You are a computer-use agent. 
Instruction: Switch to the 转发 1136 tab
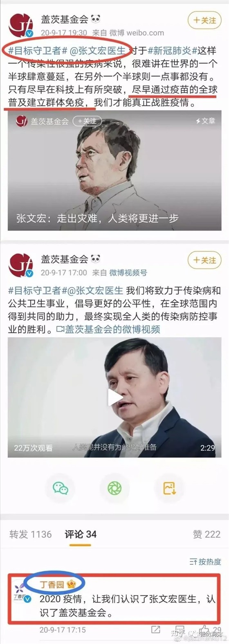pyautogui.click(x=30, y=534)
